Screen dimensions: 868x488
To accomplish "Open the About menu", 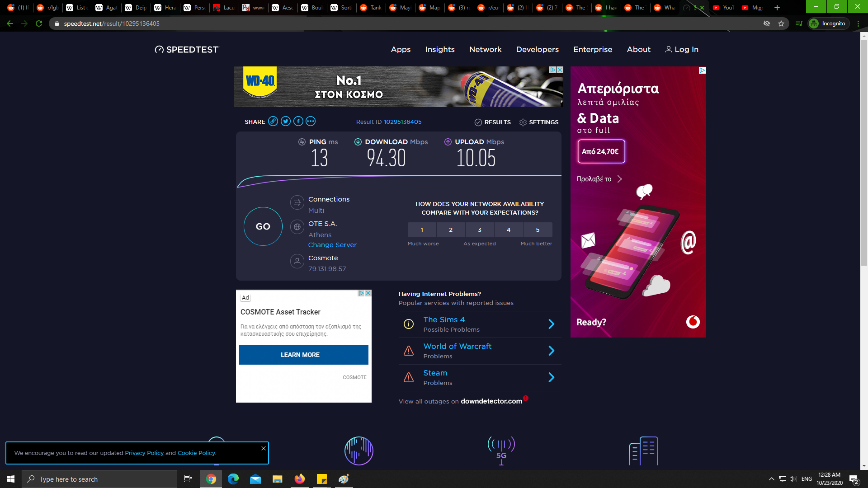I will point(639,50).
